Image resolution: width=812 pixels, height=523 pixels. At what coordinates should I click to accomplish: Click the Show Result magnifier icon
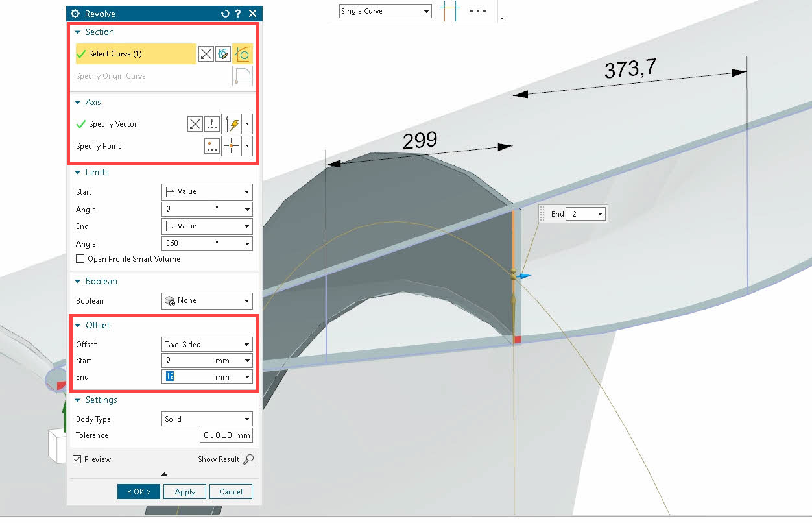point(248,459)
